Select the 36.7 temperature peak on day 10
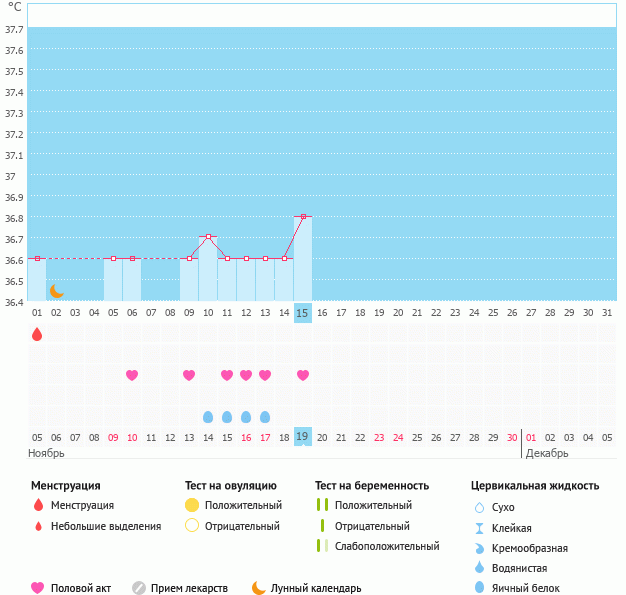Image resolution: width=626 pixels, height=595 pixels. 208,237
